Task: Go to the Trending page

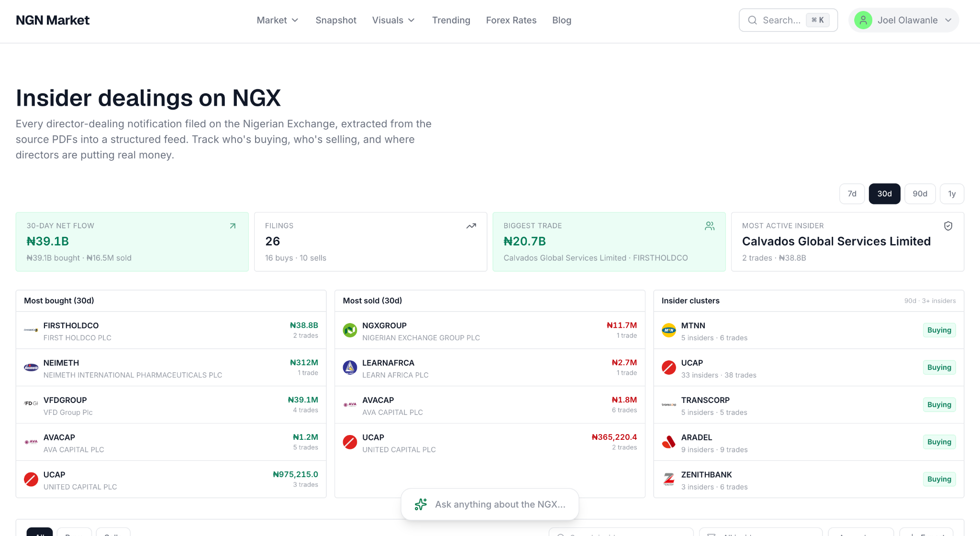Action: click(451, 20)
